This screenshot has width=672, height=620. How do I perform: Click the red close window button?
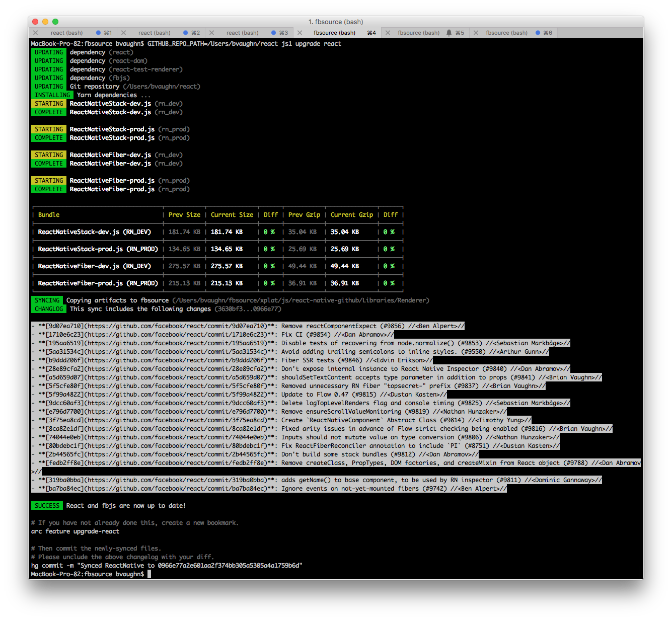[x=35, y=22]
